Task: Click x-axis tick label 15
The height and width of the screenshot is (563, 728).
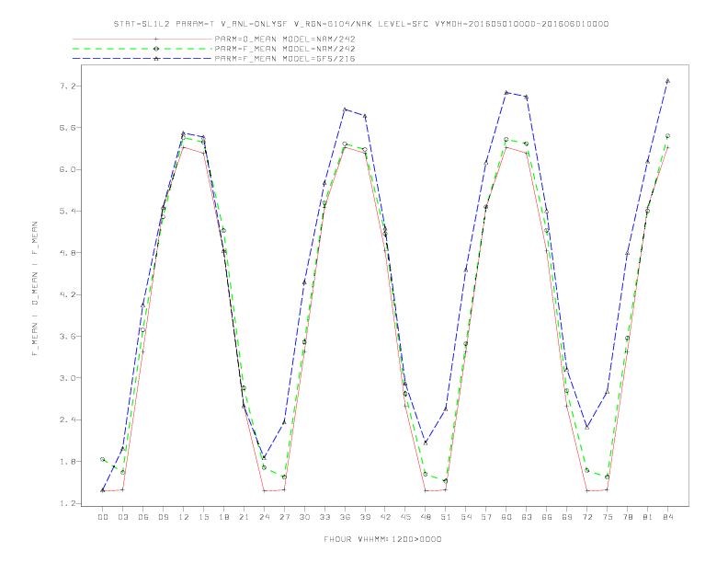Action: [x=203, y=517]
